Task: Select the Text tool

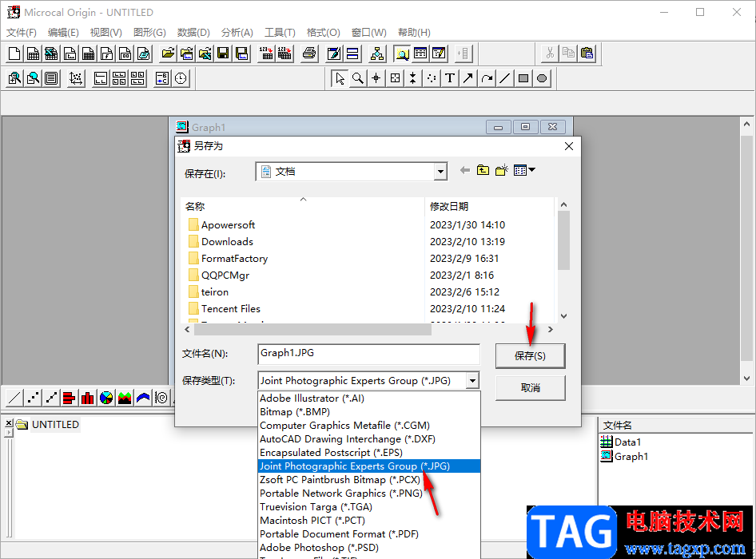Action: 450,78
